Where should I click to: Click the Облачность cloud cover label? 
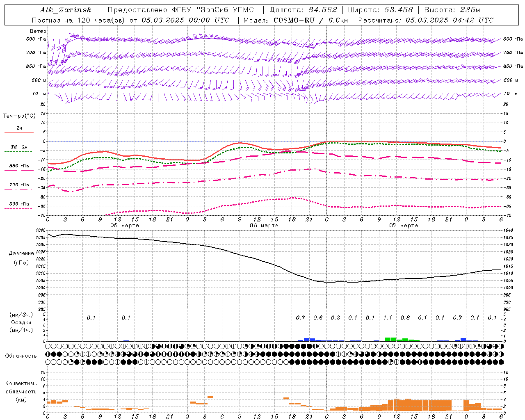coord(21,356)
